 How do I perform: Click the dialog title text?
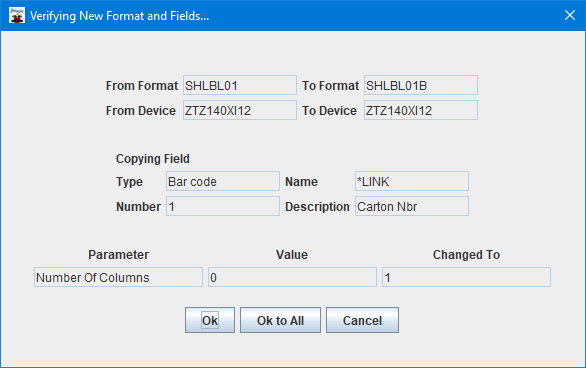click(120, 16)
